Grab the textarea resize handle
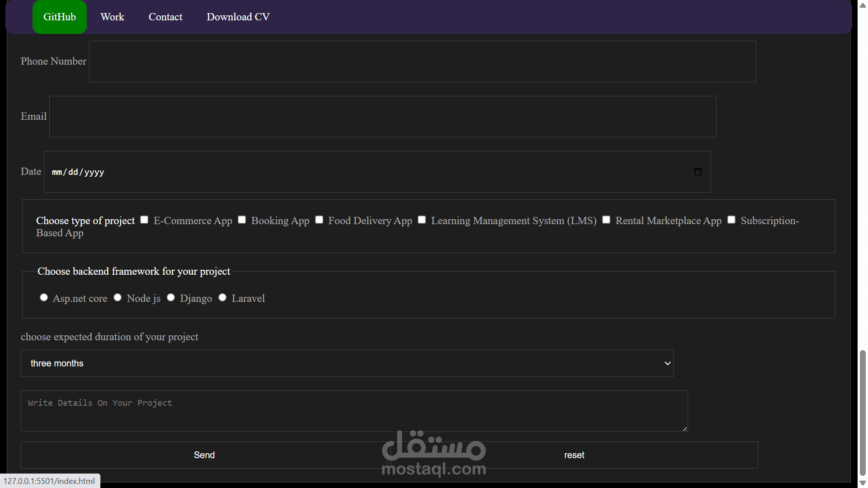This screenshot has height=488, width=868. click(x=684, y=429)
